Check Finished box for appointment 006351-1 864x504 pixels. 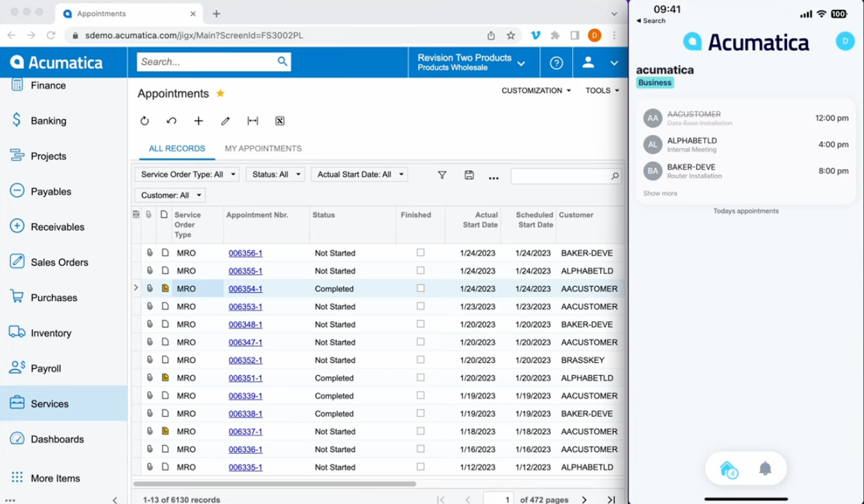421,378
